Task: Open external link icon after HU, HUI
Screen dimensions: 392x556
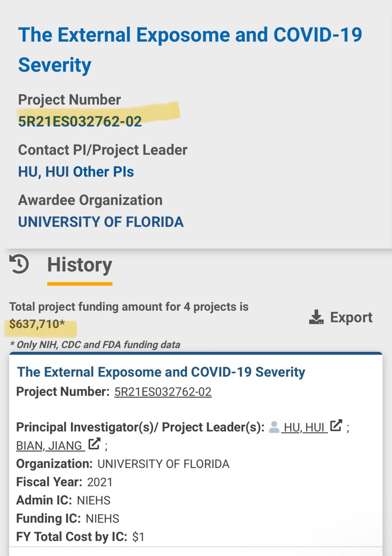Action: click(x=337, y=425)
